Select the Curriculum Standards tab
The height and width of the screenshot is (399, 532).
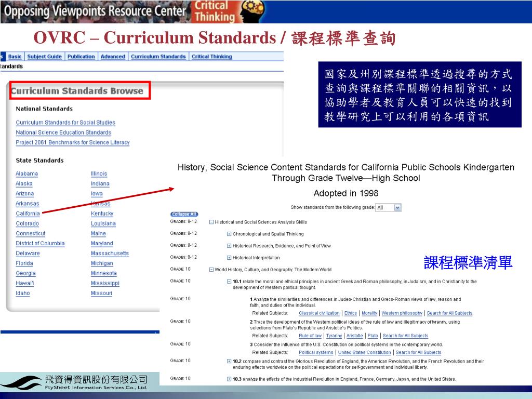coord(158,57)
